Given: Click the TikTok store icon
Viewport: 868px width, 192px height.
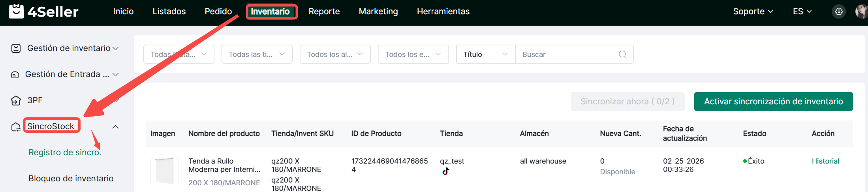Looking at the screenshot, I should pos(446,171).
